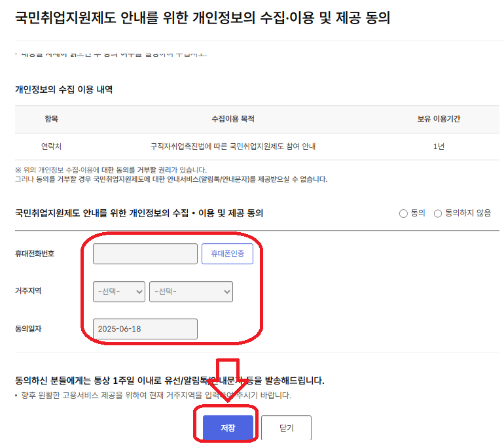
Task: Click the 닫기 button
Action: click(x=287, y=428)
